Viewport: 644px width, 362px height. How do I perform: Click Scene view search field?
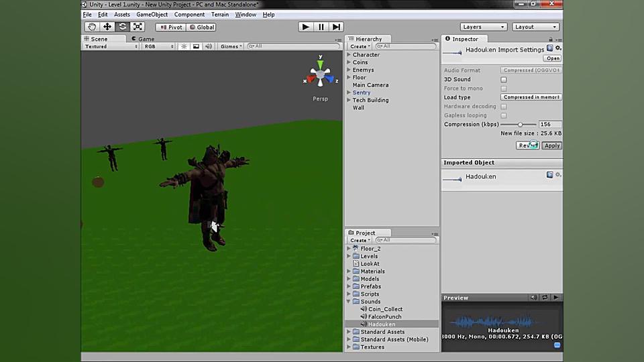pyautogui.click(x=294, y=46)
